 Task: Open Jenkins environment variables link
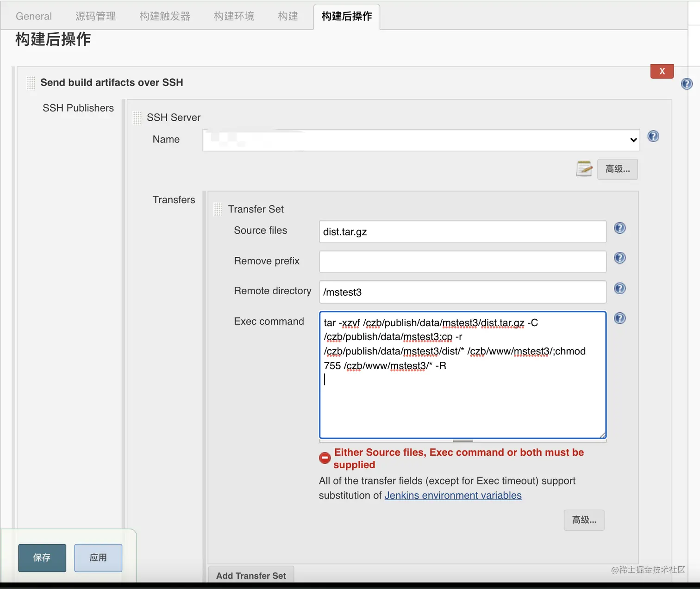pos(453,496)
